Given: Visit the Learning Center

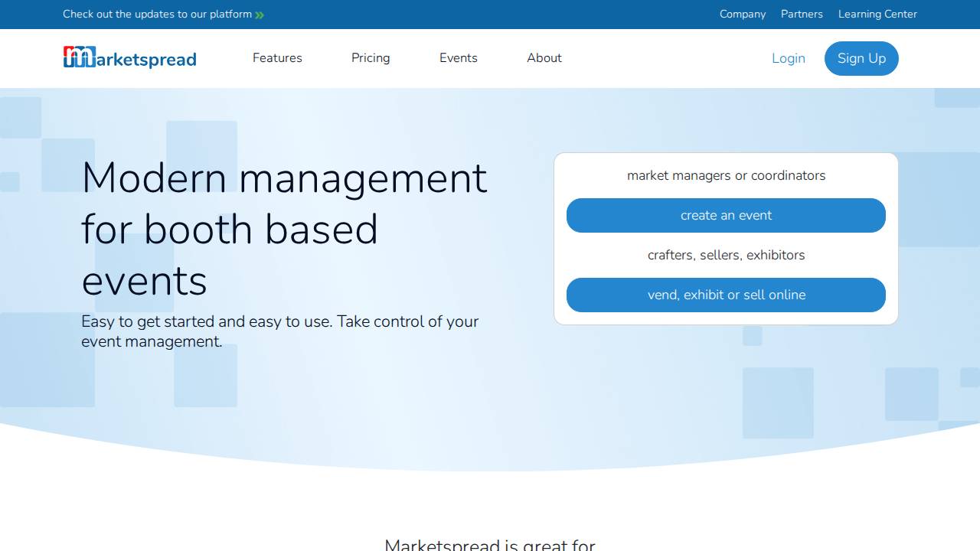Looking at the screenshot, I should (x=877, y=14).
